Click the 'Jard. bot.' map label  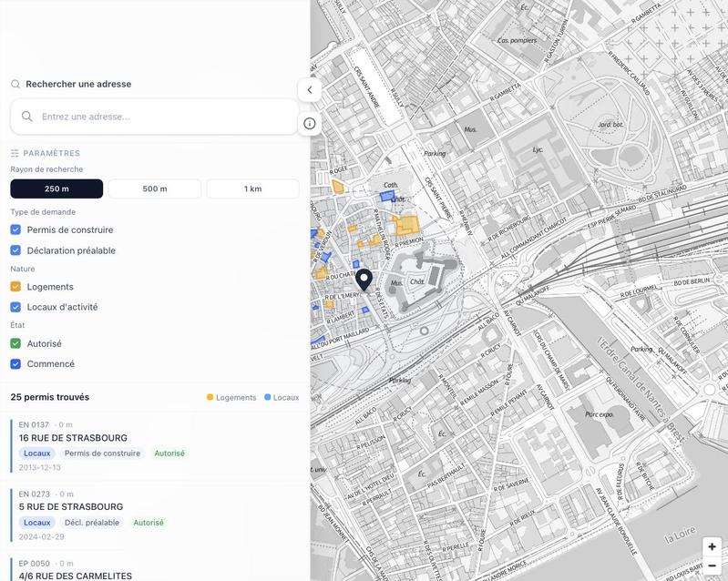pyautogui.click(x=610, y=125)
